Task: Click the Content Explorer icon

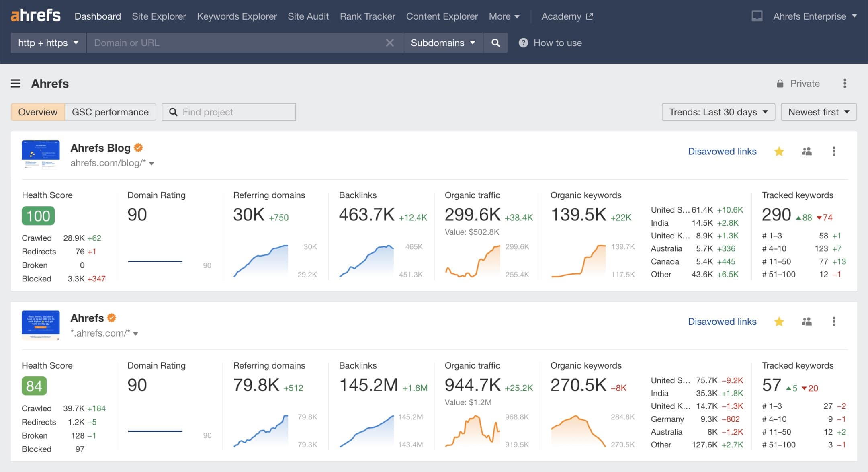Action: pyautogui.click(x=442, y=16)
